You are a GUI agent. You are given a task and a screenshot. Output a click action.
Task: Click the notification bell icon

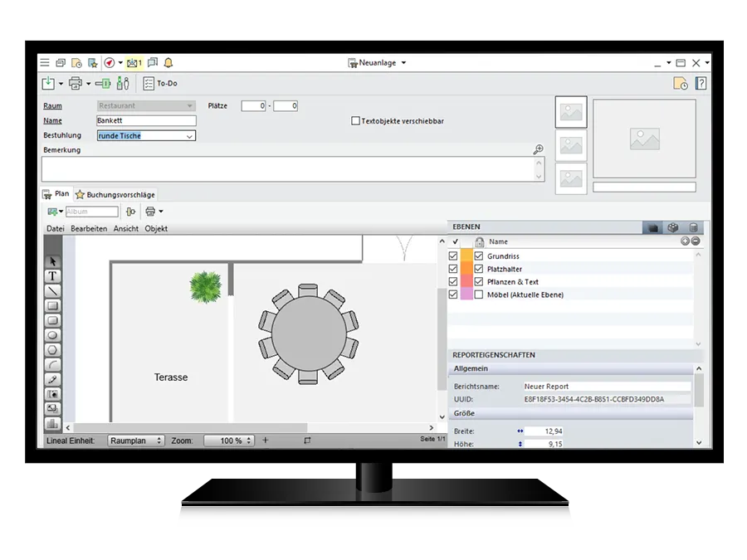coord(168,63)
